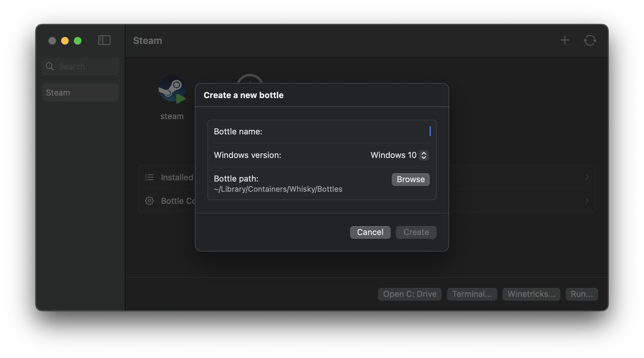644x358 pixels.
Task: Toggle the sidebar visibility icon
Action: pos(104,40)
